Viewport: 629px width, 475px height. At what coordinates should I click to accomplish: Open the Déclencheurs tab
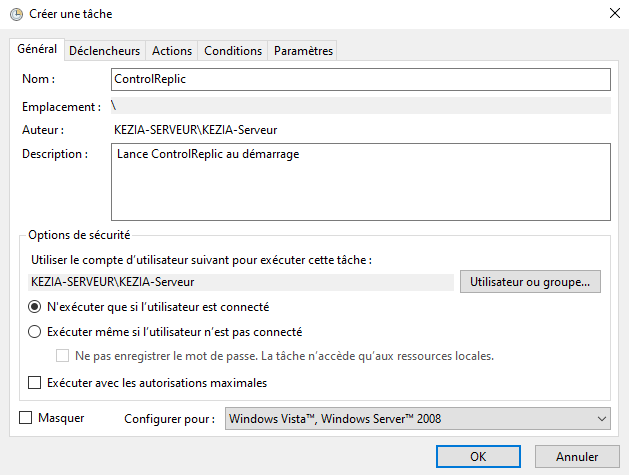click(x=106, y=51)
